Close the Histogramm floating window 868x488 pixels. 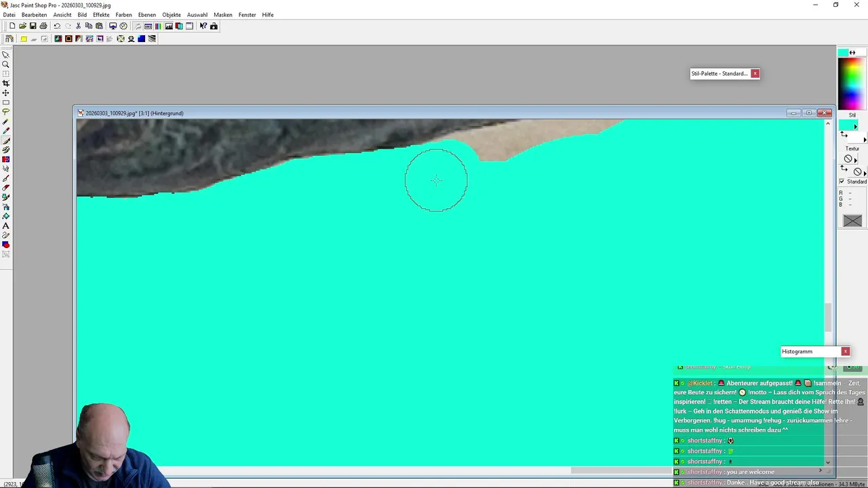845,351
